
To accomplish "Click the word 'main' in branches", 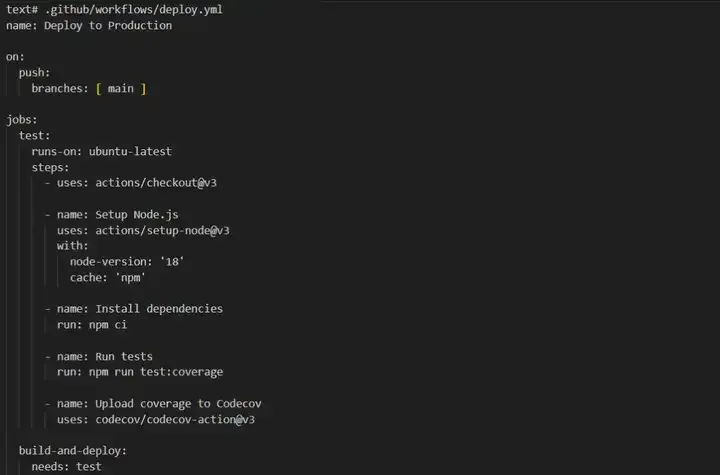I will [120, 88].
